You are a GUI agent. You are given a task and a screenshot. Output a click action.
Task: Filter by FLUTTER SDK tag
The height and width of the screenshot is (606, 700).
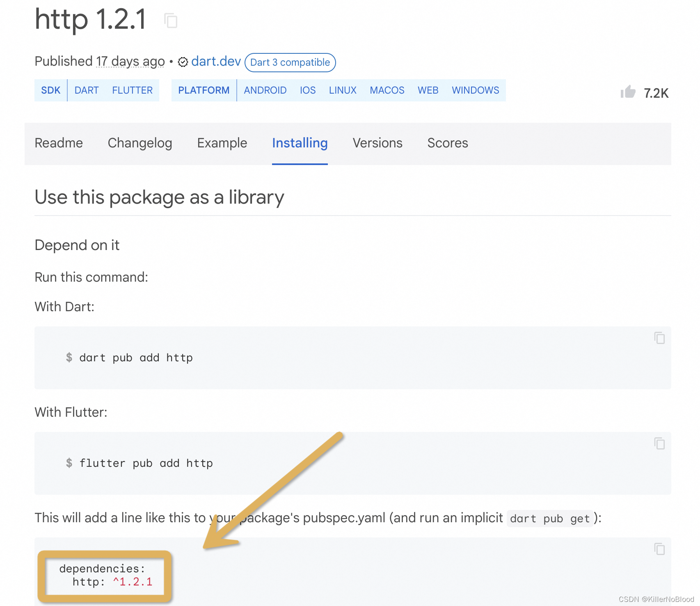click(x=132, y=90)
